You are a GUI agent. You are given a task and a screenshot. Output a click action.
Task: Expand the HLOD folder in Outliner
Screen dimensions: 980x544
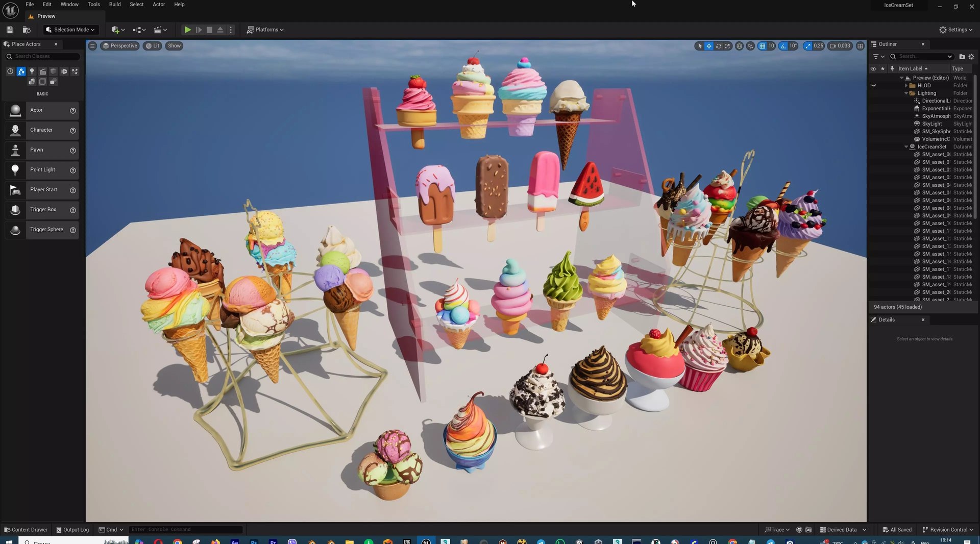click(906, 86)
